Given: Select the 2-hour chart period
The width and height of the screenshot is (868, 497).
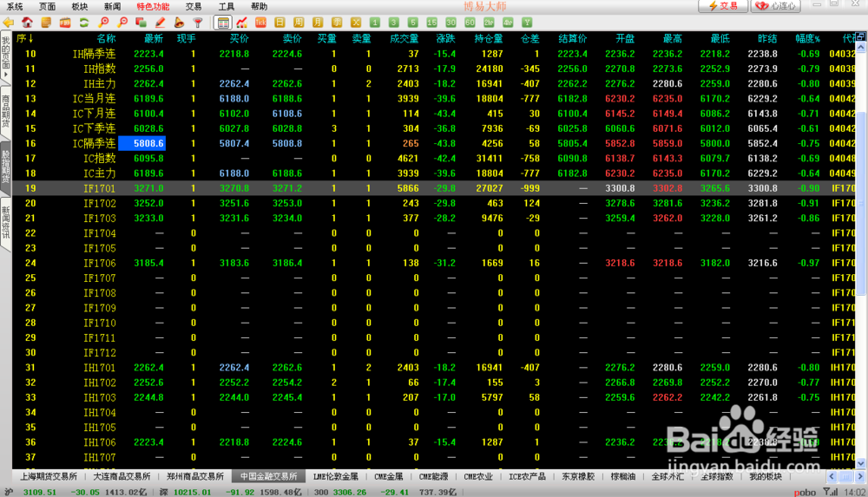Looking at the screenshot, I should (489, 23).
